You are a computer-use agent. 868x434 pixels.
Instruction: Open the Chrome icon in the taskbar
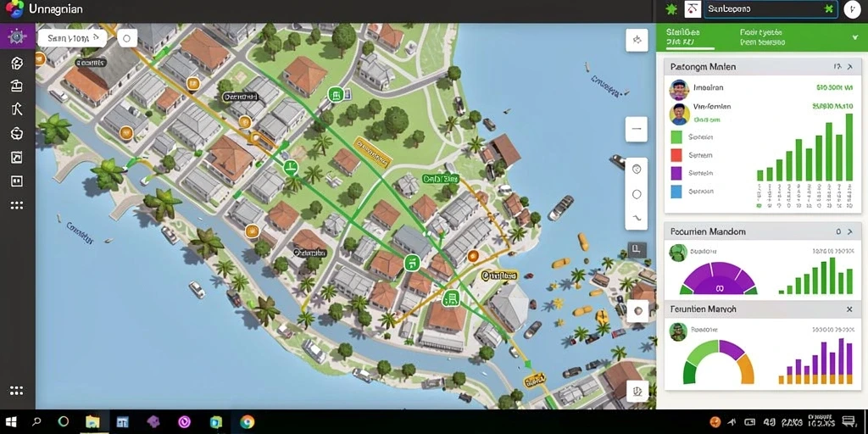point(247,422)
